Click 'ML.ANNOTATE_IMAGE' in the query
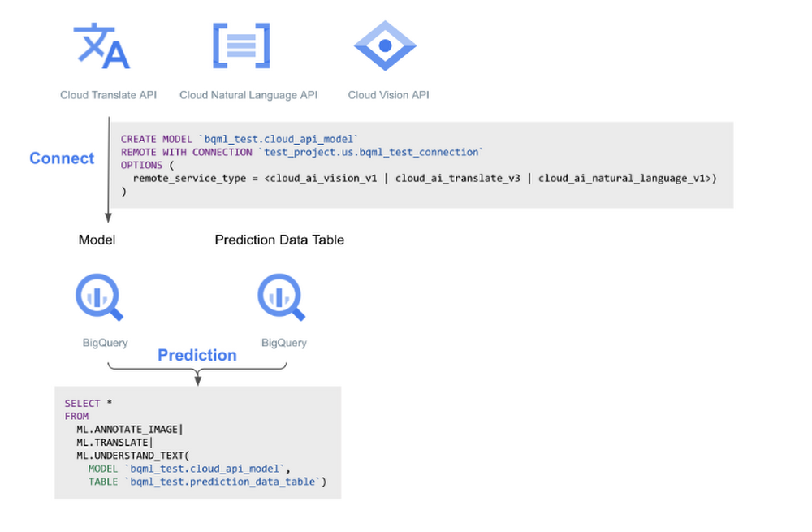The height and width of the screenshot is (532, 812). coord(127,430)
